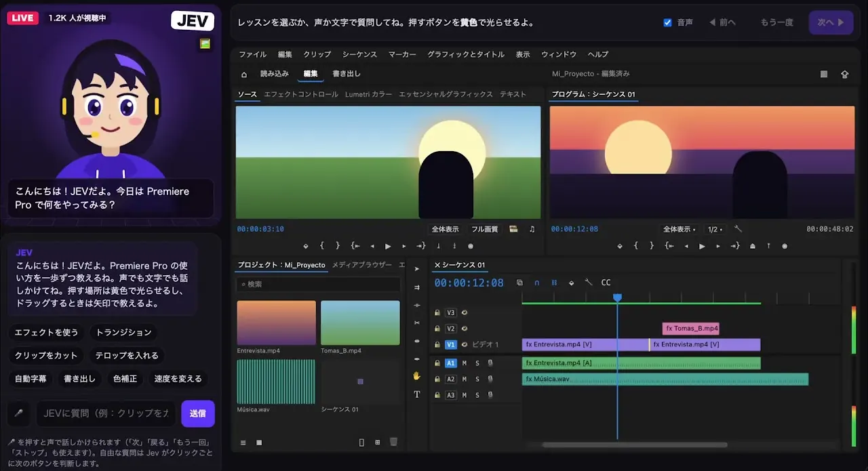Click Export Frame circle in Program monitor

(x=785, y=246)
